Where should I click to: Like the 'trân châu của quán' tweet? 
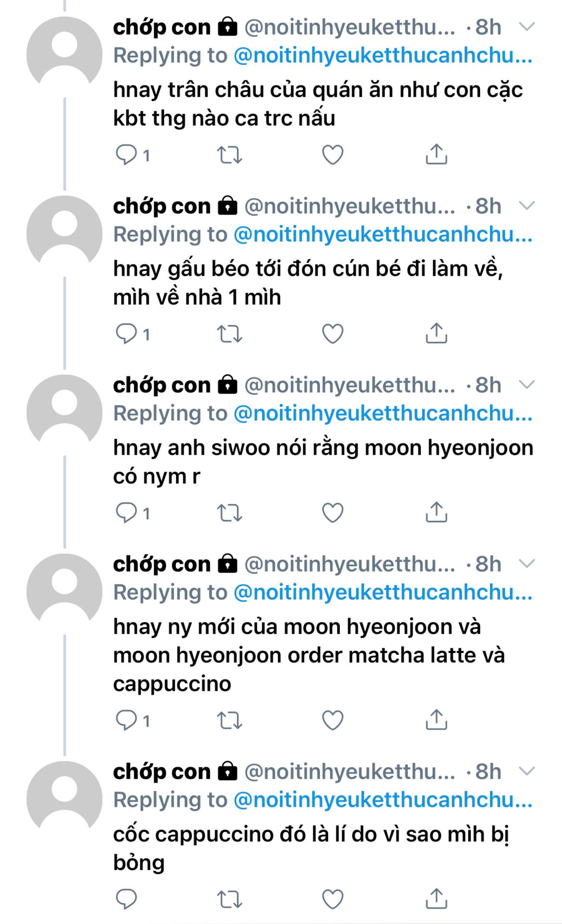[x=332, y=155]
